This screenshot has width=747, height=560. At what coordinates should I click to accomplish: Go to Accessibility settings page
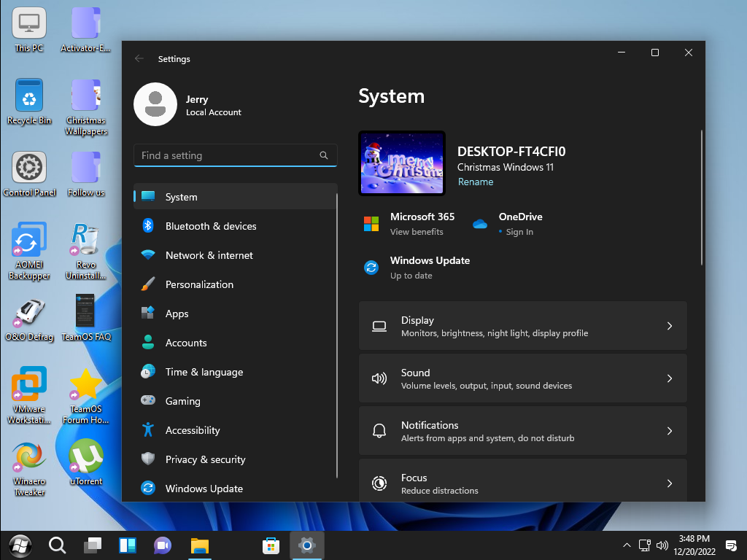tap(192, 430)
